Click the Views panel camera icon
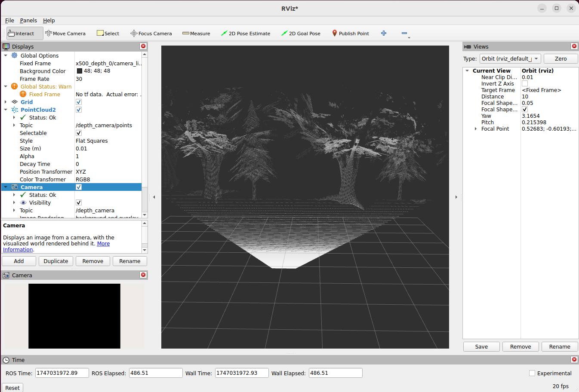The width and height of the screenshot is (579, 392). (x=468, y=46)
